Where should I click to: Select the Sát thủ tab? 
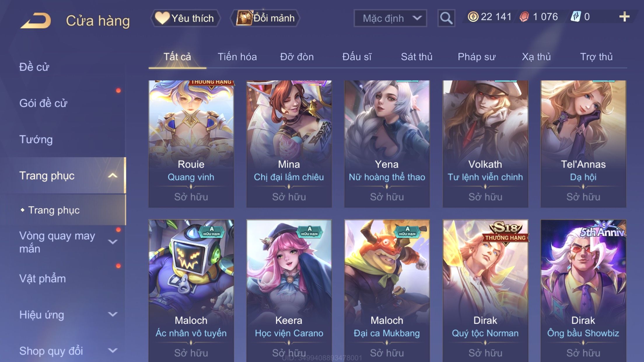click(416, 57)
